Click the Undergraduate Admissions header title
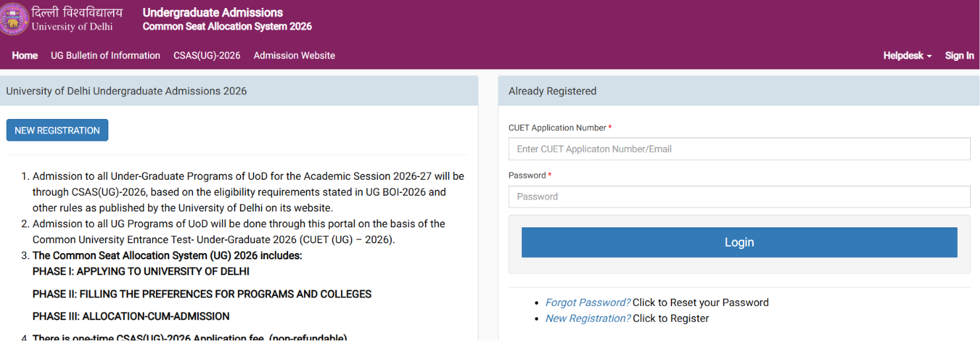The height and width of the screenshot is (341, 980). click(x=213, y=13)
